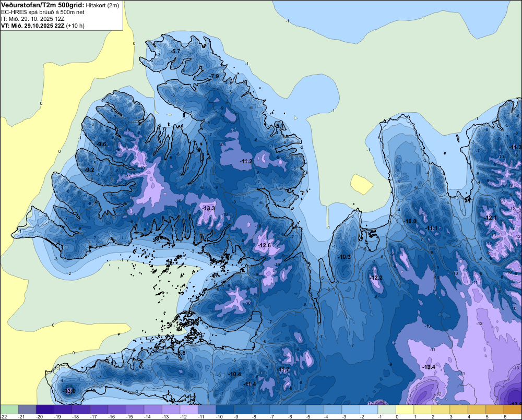
Task: Select the legend swatch between -10 and -9
Action: click(x=224, y=410)
